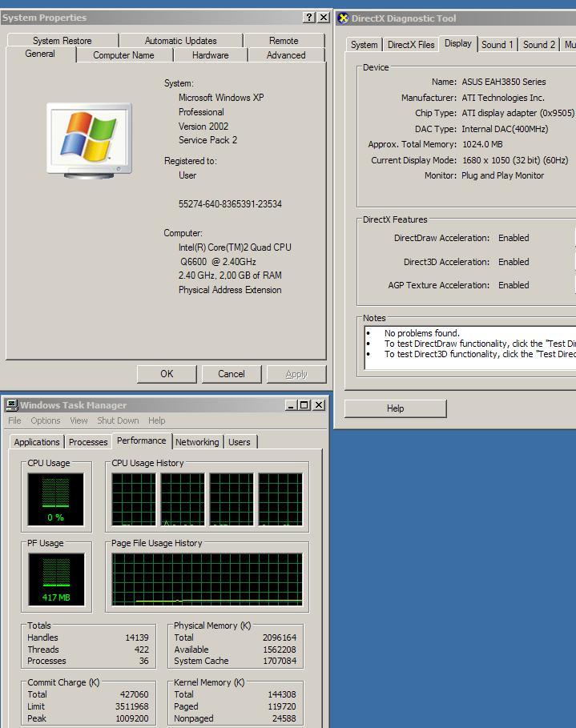The image size is (576, 728).
Task: Switch to the Hardware tab
Action: pos(210,55)
